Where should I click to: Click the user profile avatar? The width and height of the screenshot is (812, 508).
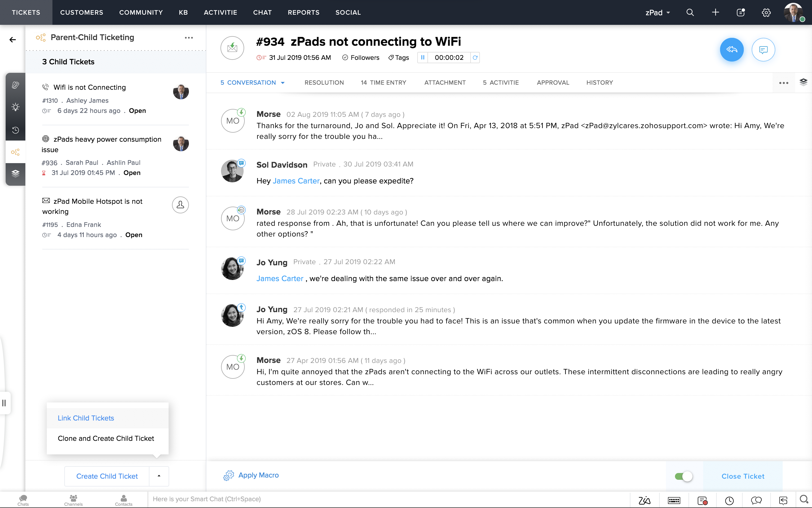click(x=793, y=12)
